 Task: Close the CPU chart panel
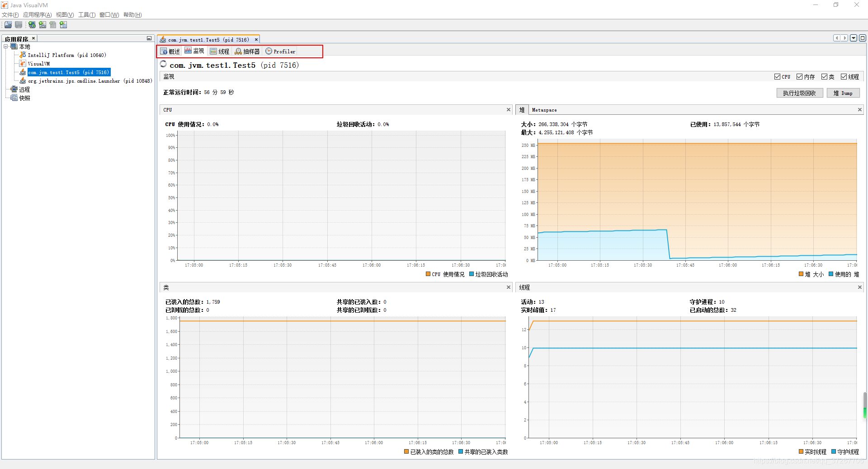[509, 109]
